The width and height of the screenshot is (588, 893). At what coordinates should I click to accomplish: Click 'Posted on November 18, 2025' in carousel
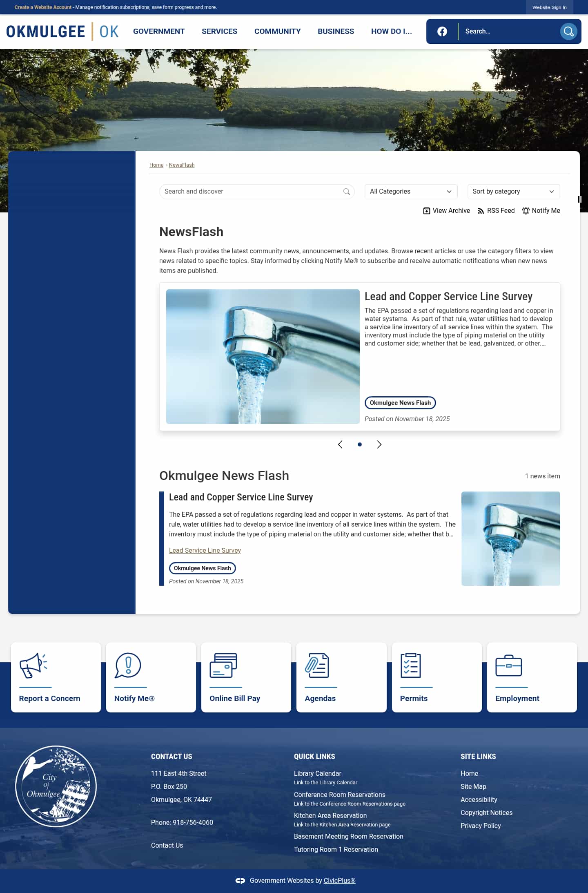[407, 419]
